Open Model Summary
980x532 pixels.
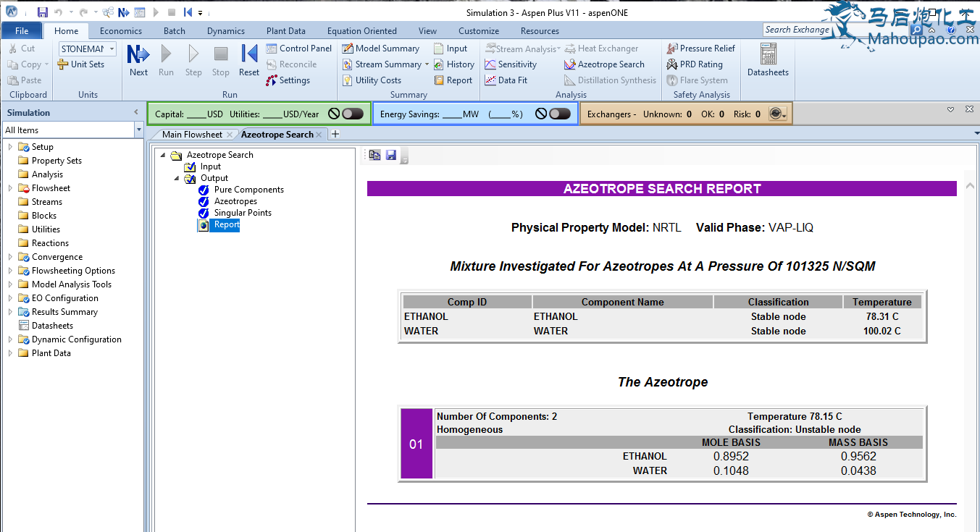[380, 48]
